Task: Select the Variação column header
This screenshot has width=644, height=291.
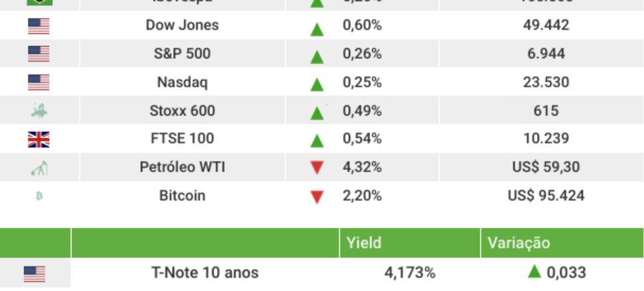Action: coord(519,243)
